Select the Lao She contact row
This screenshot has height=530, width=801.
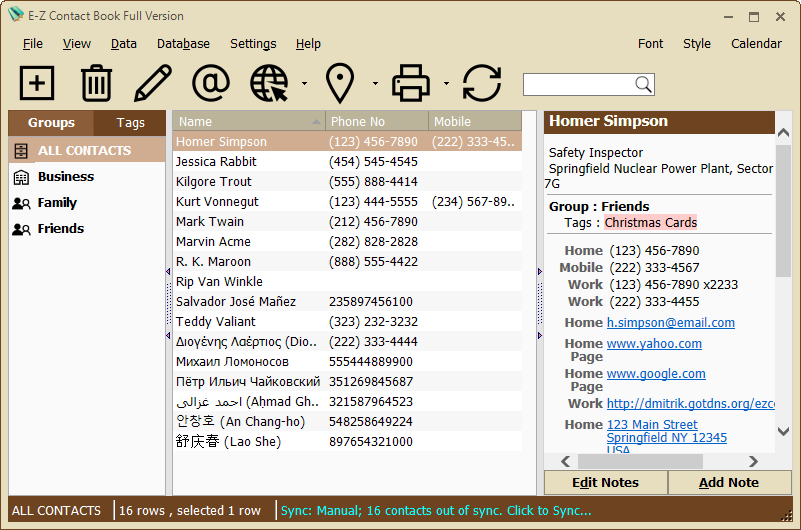click(x=347, y=442)
